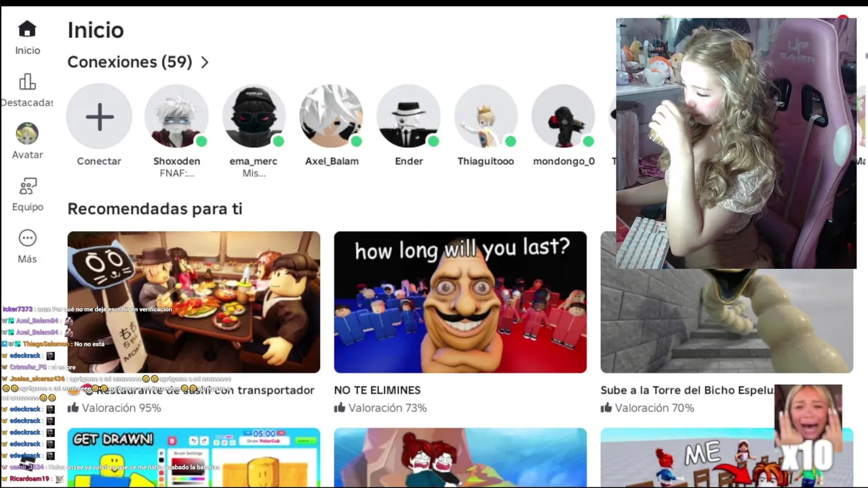Click the Conectar label
The height and width of the screenshot is (488, 868).
(x=99, y=161)
